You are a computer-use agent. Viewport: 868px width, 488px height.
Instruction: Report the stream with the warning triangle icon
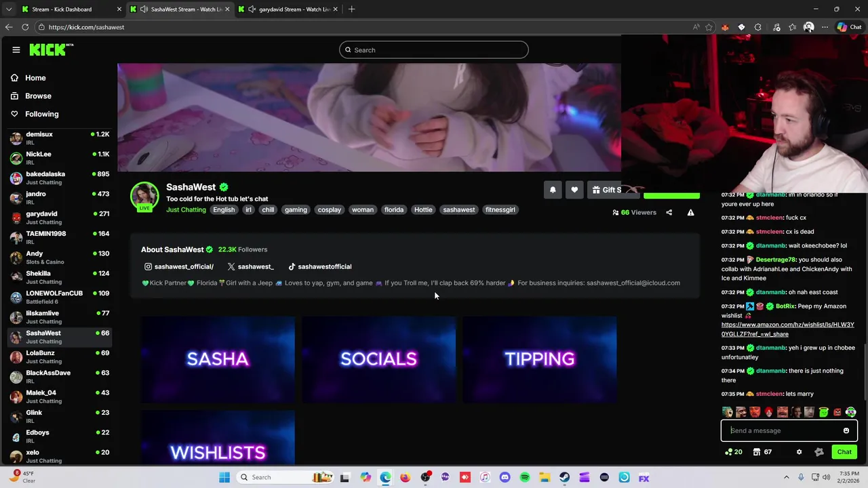[690, 212]
